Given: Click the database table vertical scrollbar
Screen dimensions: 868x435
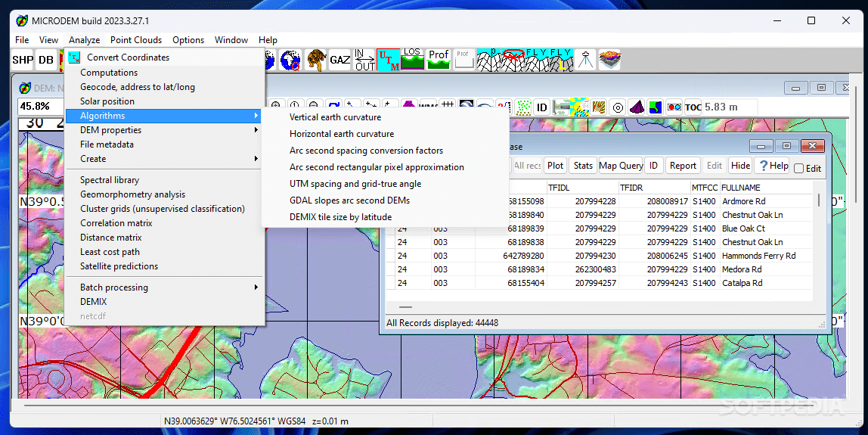Looking at the screenshot, I should pos(820,200).
